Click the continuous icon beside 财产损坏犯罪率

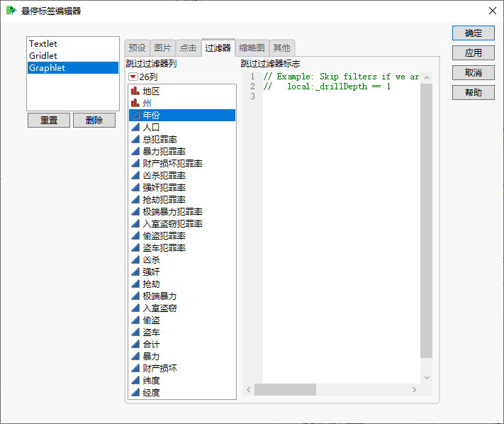pyautogui.click(x=135, y=163)
